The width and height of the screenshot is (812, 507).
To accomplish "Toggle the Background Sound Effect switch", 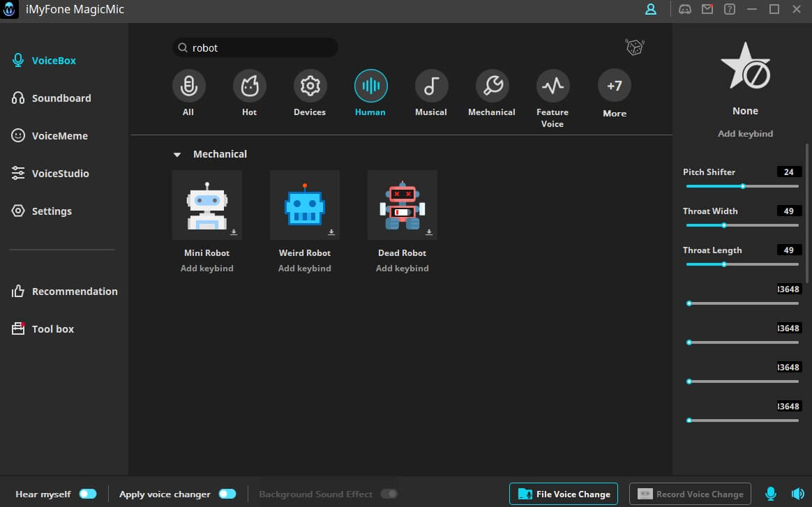I will [x=389, y=494].
